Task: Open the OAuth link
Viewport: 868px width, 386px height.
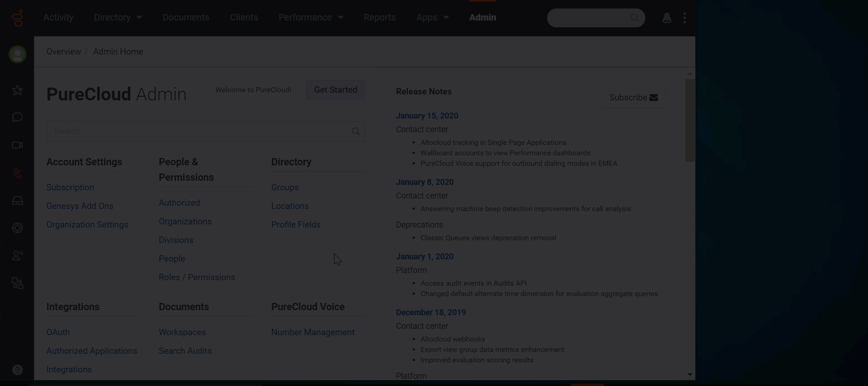Action: (x=58, y=332)
